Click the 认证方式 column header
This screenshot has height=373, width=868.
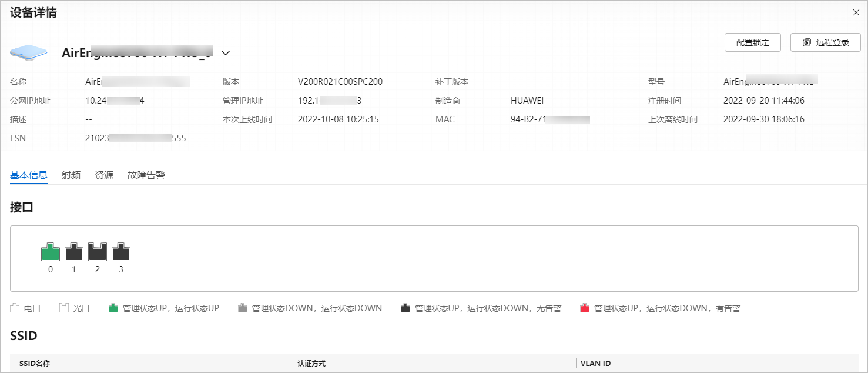311,363
